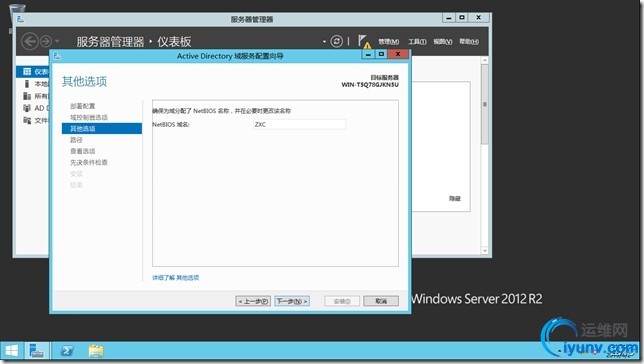Go to 查看选项 wizard step
The height and width of the screenshot is (364, 644).
pos(83,151)
